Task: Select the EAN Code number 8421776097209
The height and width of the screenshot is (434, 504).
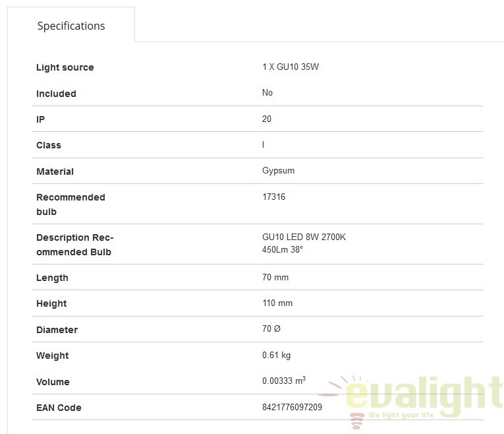Action: (x=292, y=407)
